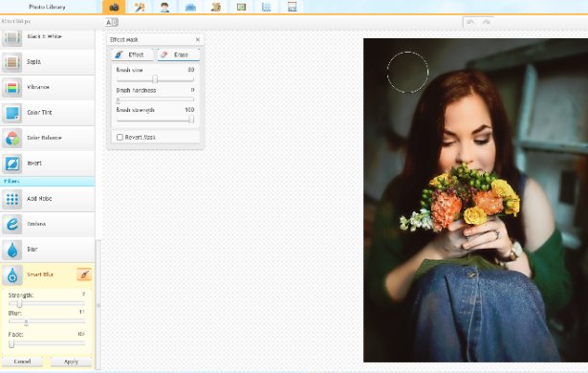Collapse the Filters section header
The image size is (588, 373).
tap(48, 182)
